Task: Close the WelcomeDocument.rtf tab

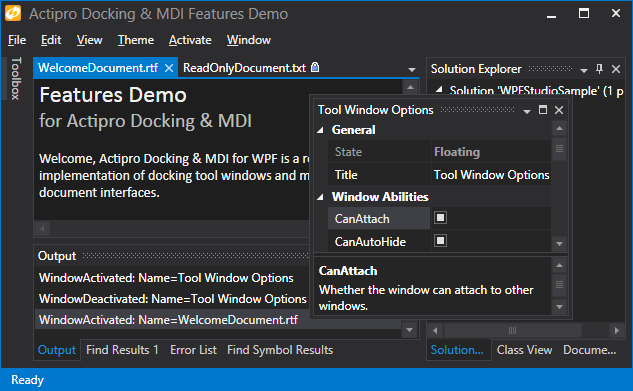Action: tap(169, 68)
